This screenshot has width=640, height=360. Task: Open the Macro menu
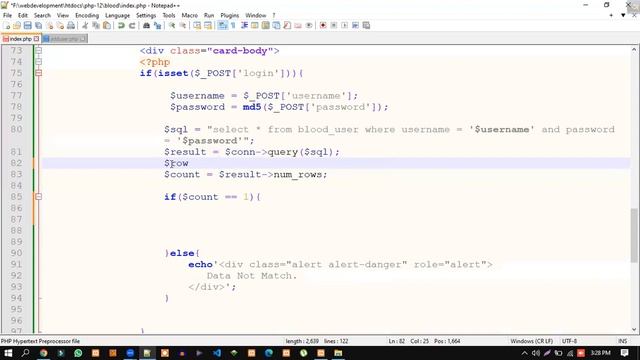click(x=189, y=16)
